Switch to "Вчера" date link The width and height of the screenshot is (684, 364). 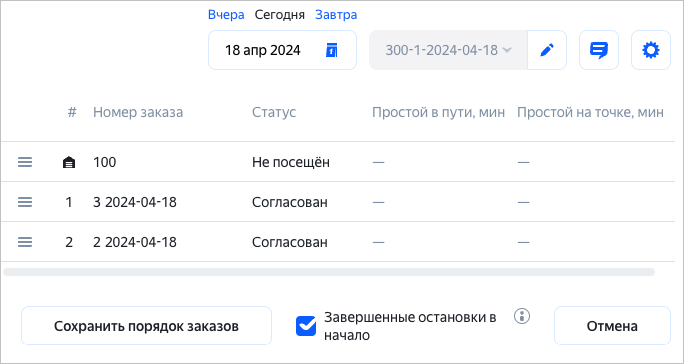click(226, 15)
